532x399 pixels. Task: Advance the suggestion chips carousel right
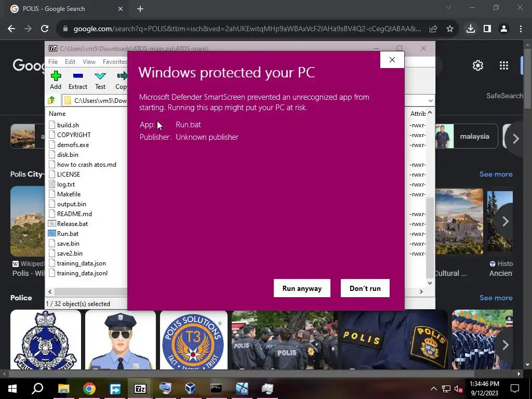click(516, 138)
